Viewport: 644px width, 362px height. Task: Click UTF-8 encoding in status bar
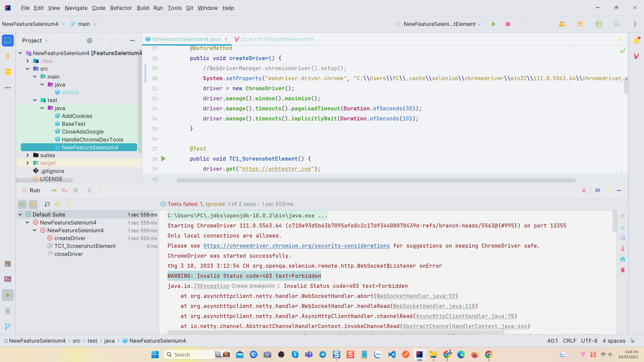click(x=589, y=341)
